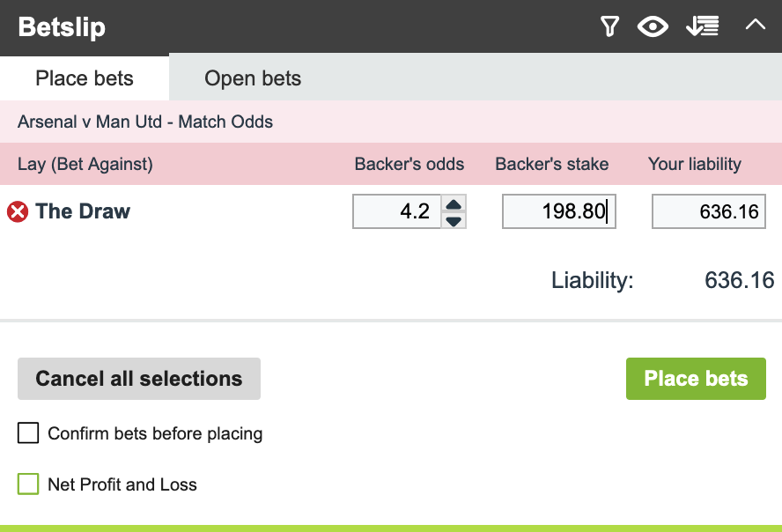Decrease backer's odds with down arrow
This screenshot has width=782, height=532.
[454, 220]
